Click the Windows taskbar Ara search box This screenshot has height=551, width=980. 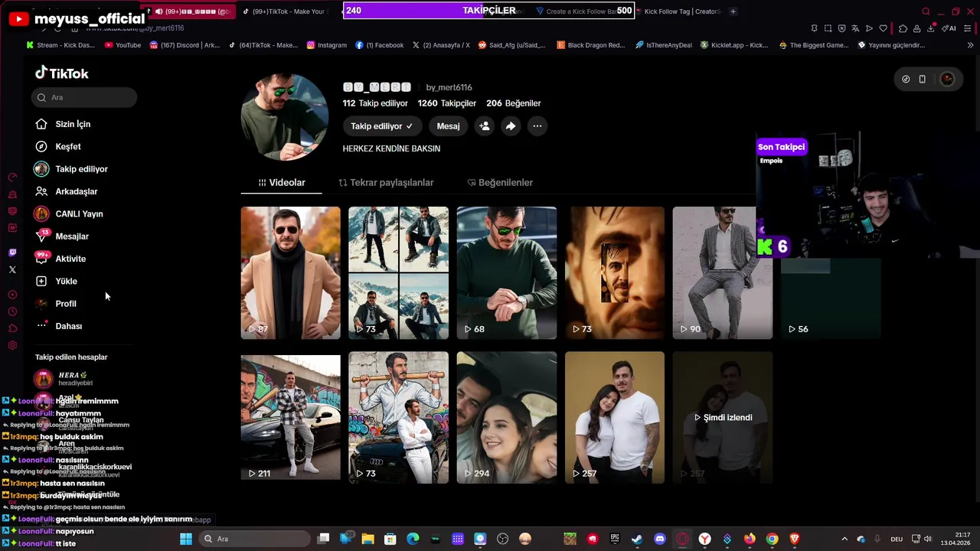point(254,539)
